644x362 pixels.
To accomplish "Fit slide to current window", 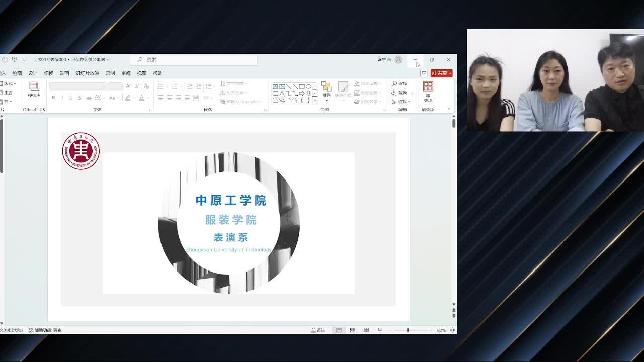I will click(452, 330).
